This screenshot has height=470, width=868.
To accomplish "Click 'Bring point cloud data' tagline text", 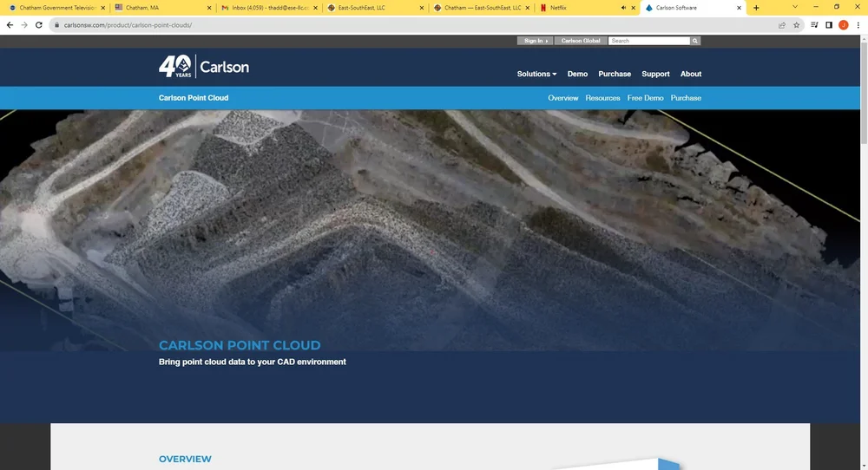I will click(253, 362).
